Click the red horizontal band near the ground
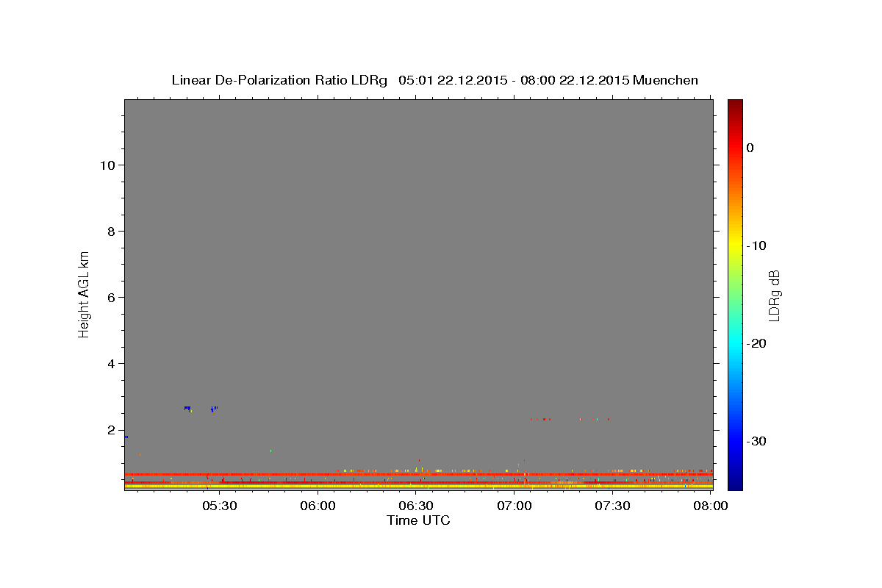This screenshot has height=588, width=882. (418, 474)
